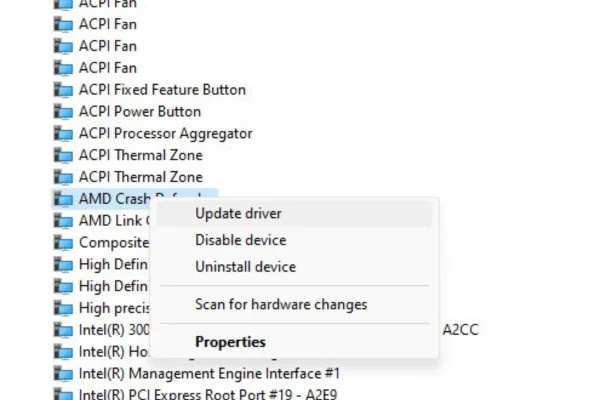Click the Intel(R) 300 device icon
Screen dimensions: 600x400
coord(63,330)
